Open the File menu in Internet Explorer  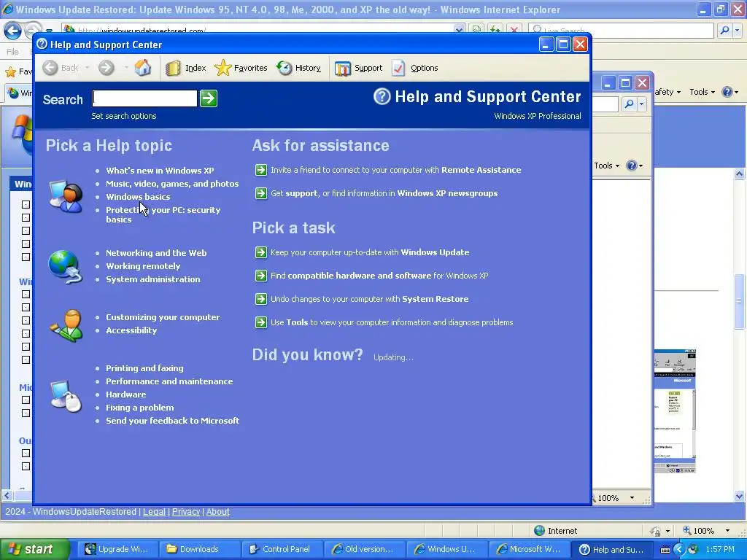coord(12,52)
